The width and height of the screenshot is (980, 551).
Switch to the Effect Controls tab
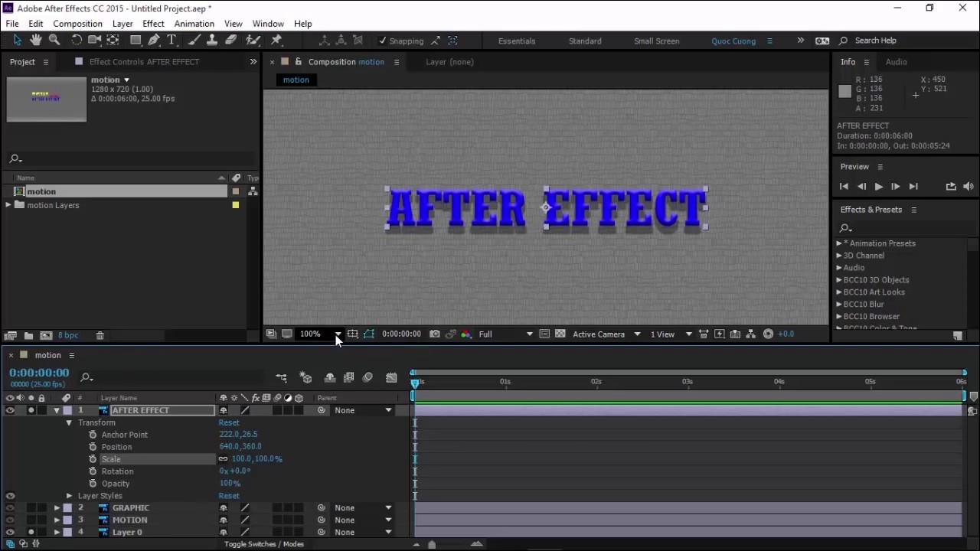pos(144,62)
